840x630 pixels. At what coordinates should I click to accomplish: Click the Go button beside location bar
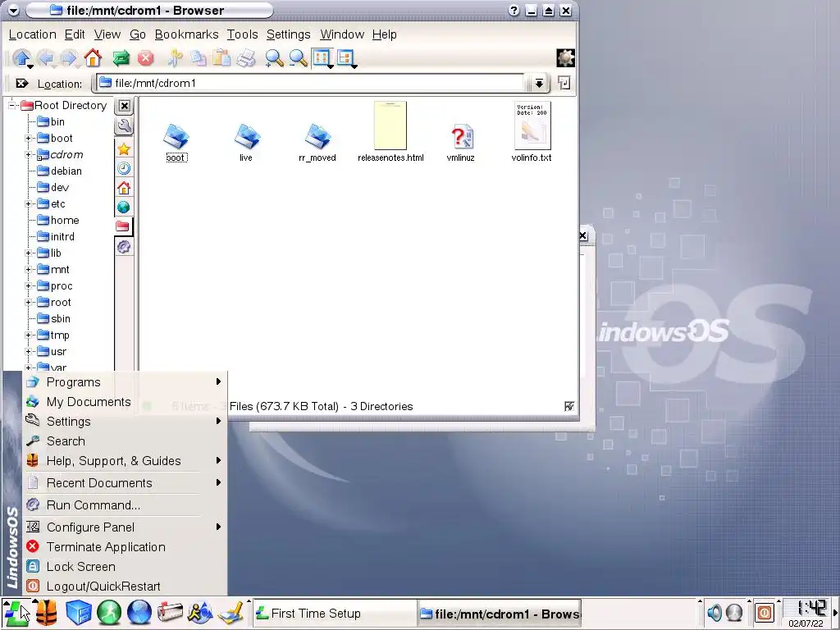click(x=564, y=83)
